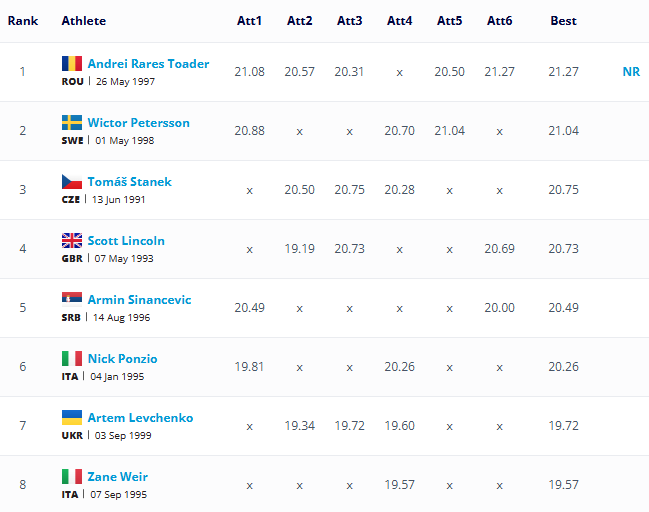Open Armin Sinancevic's profile link

(x=139, y=300)
